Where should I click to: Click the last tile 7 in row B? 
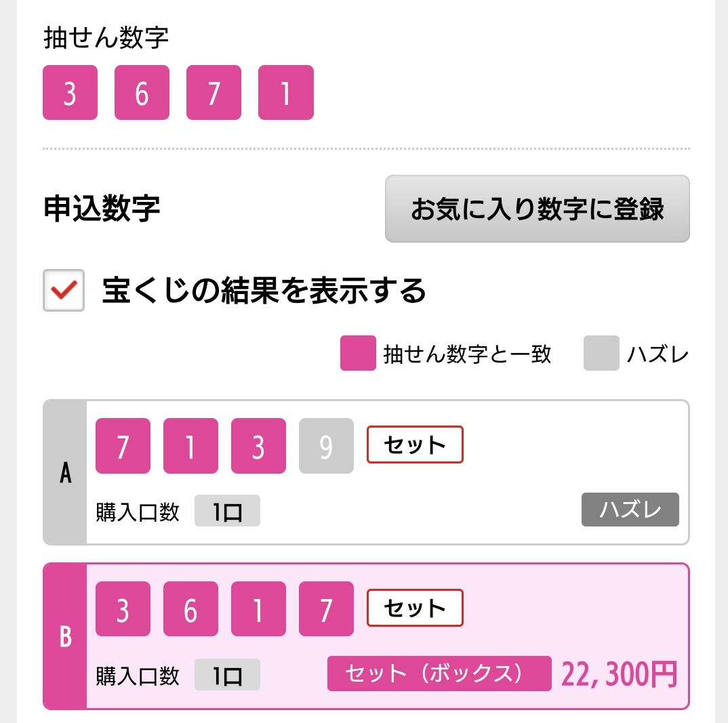coord(327,608)
